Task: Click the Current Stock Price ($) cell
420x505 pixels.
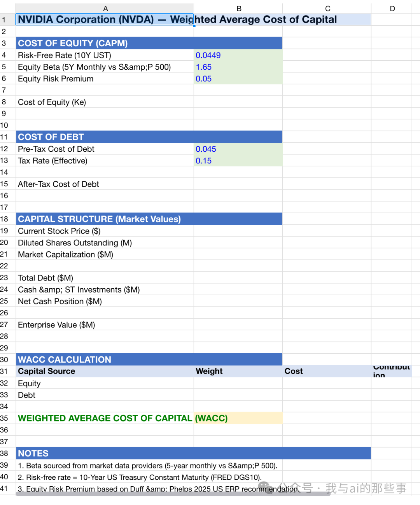Action: 105,231
